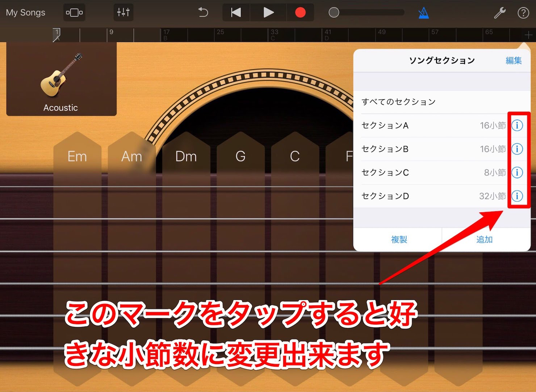The width and height of the screenshot is (536, 392).
Task: Go to beginning of song
Action: click(236, 13)
